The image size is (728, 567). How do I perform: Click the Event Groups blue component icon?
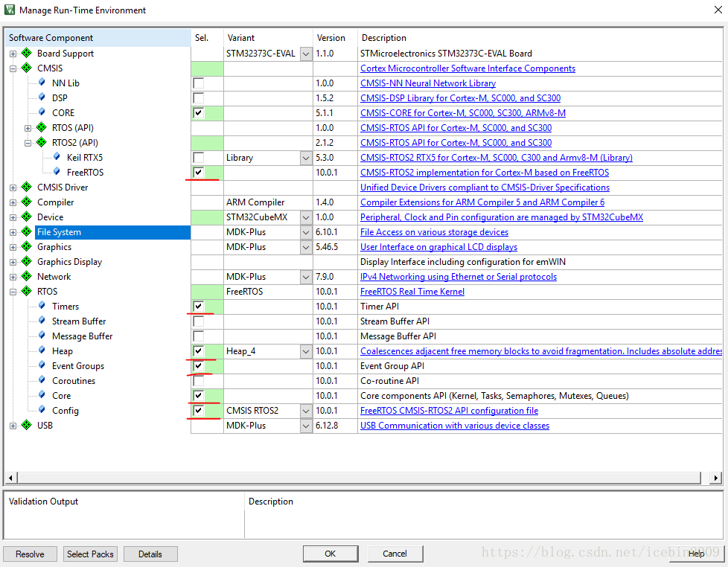pyautogui.click(x=42, y=365)
